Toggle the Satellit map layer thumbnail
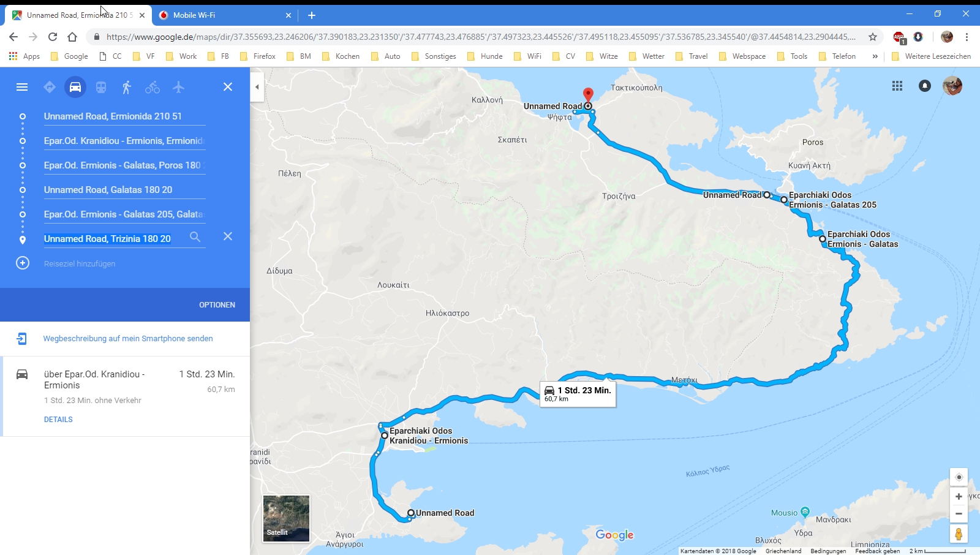The width and height of the screenshot is (980, 555). [286, 518]
